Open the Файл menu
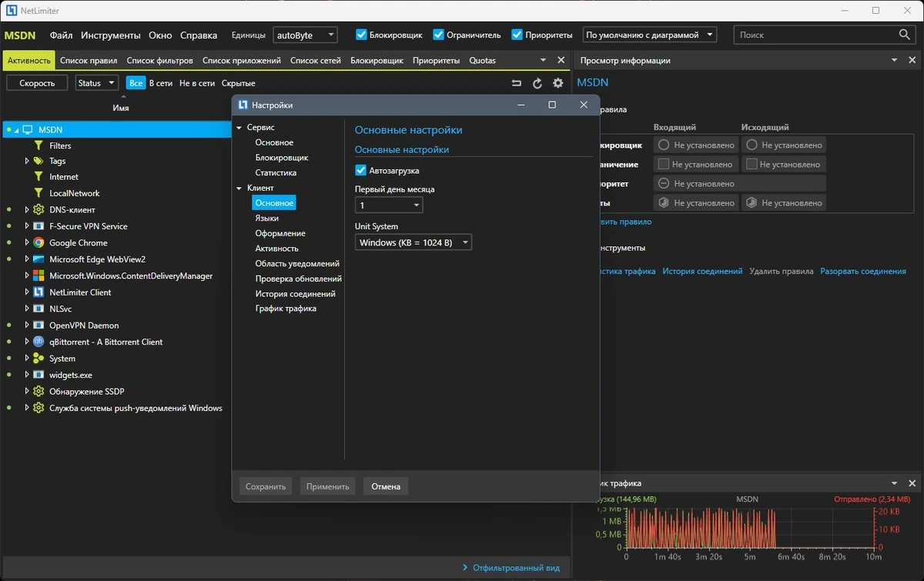 pos(62,35)
